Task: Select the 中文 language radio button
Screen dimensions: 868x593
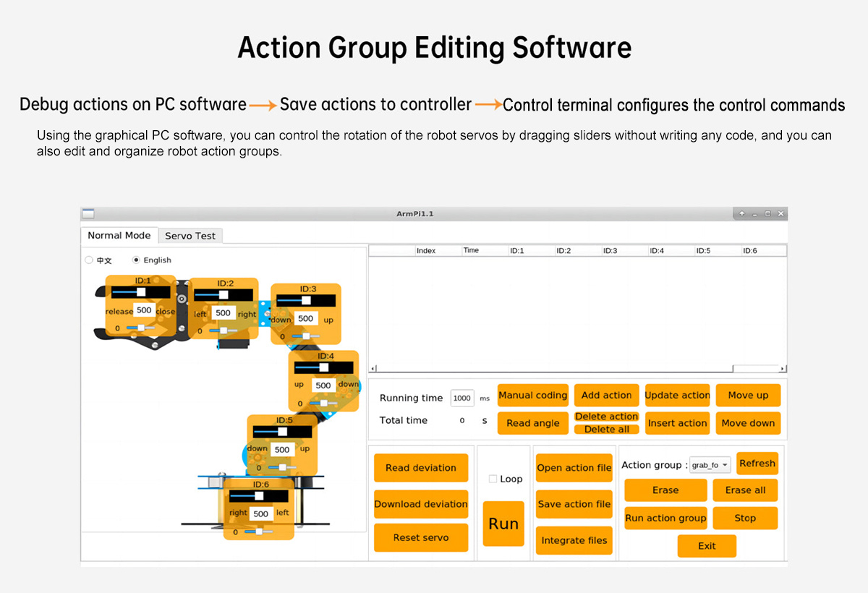Action: [89, 260]
